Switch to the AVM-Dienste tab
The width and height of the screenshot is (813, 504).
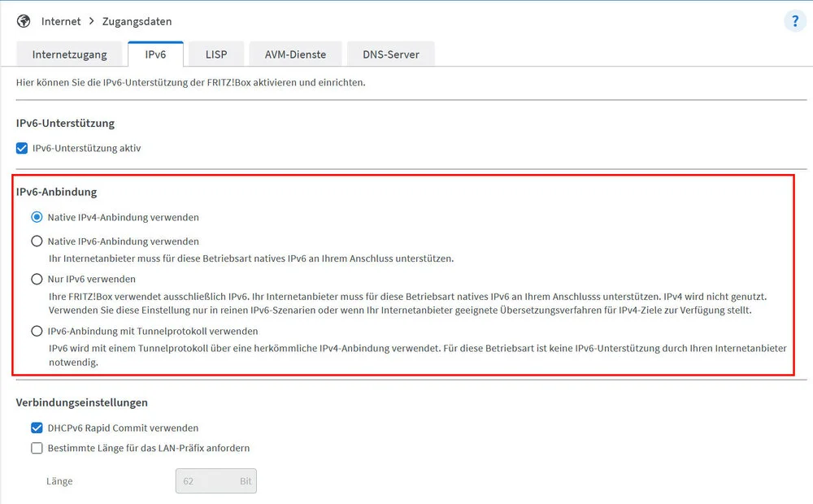(295, 54)
